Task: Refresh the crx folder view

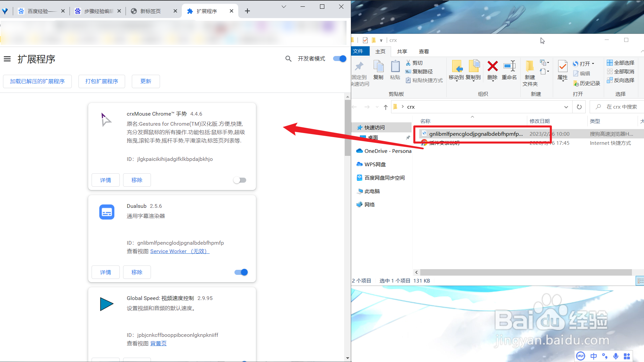Action: click(x=579, y=107)
